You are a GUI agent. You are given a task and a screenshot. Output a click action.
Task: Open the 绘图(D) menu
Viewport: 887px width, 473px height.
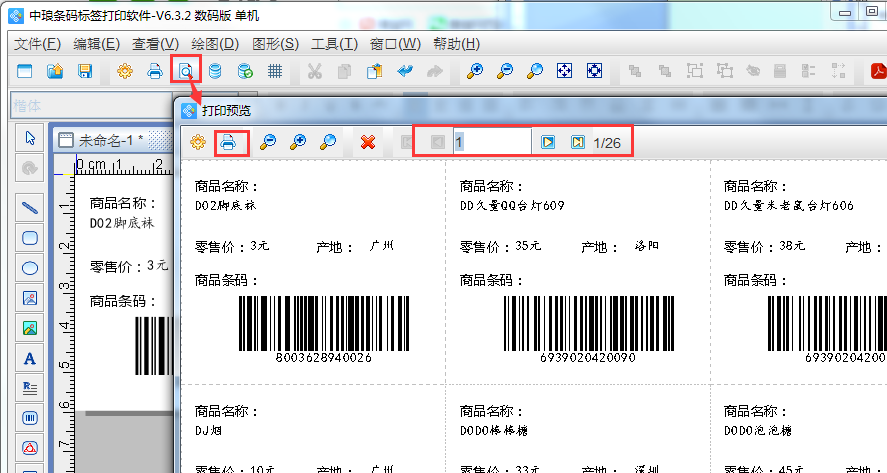click(215, 44)
